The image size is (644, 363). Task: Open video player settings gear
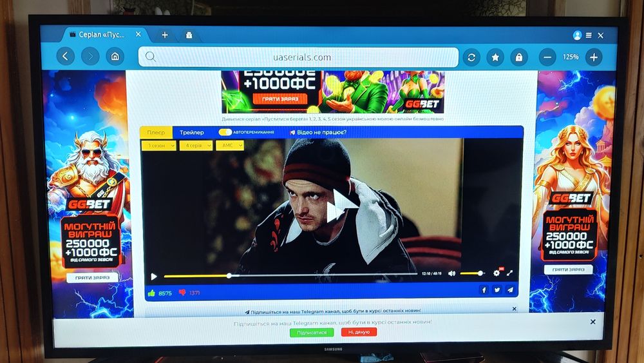point(497,273)
